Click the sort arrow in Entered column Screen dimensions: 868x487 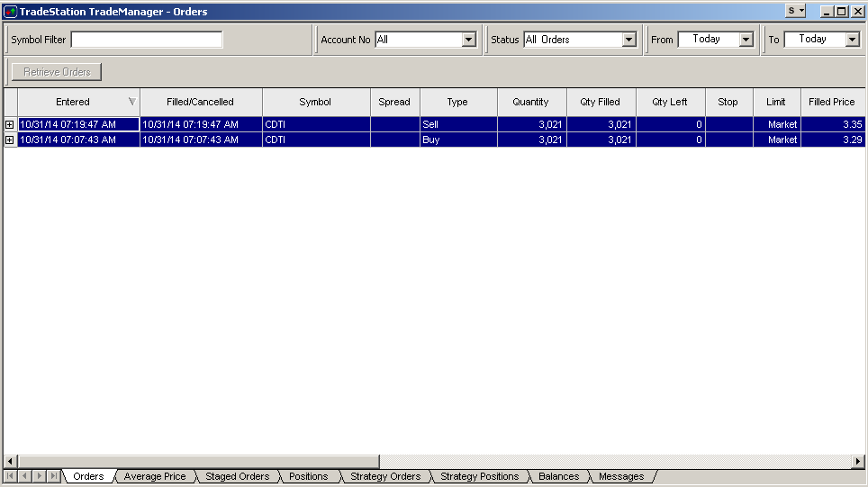coord(132,102)
